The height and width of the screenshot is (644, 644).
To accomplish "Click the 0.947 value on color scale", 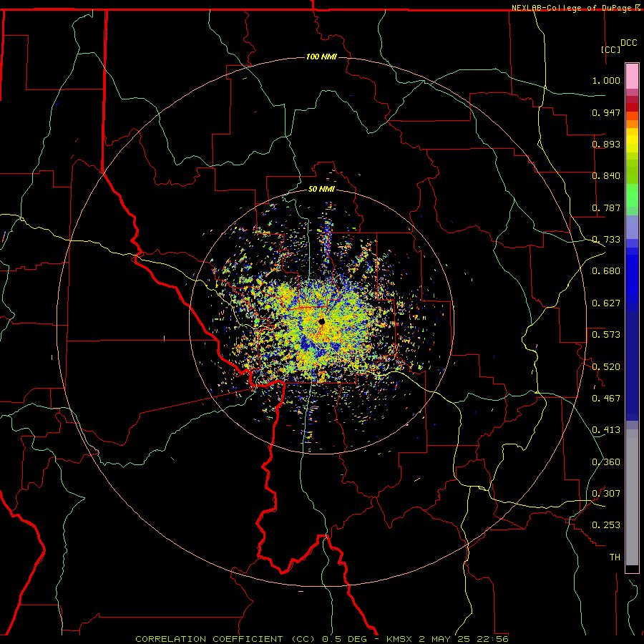I will [606, 112].
